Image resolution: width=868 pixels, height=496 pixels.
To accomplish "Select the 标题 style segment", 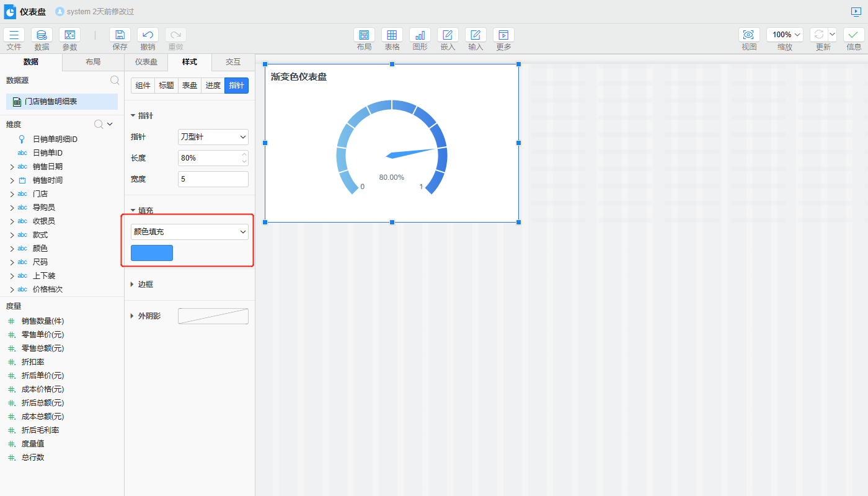I will point(166,86).
